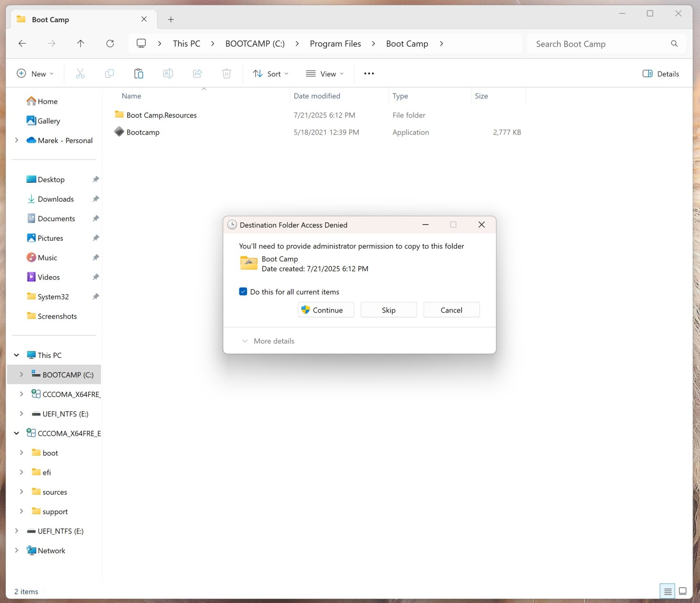Click the search magnifier icon
Viewport: 700px width, 603px height.
pyautogui.click(x=675, y=44)
